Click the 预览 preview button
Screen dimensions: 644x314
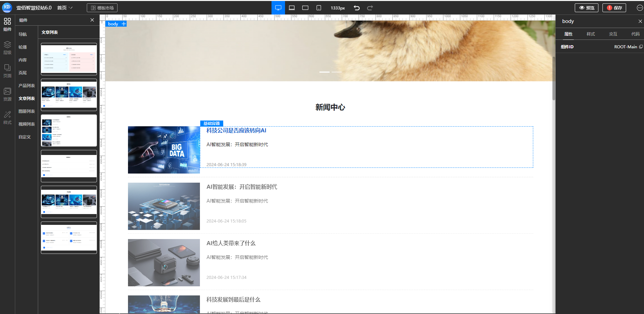pyautogui.click(x=587, y=8)
